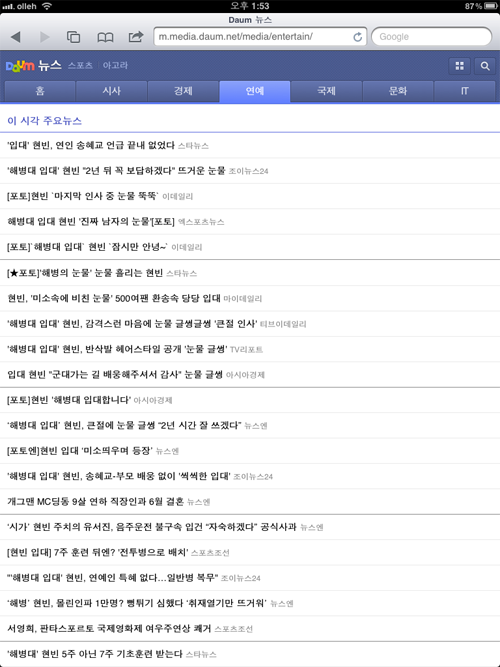Tap the share action icon
The width and height of the screenshot is (500, 667).
coord(136,37)
